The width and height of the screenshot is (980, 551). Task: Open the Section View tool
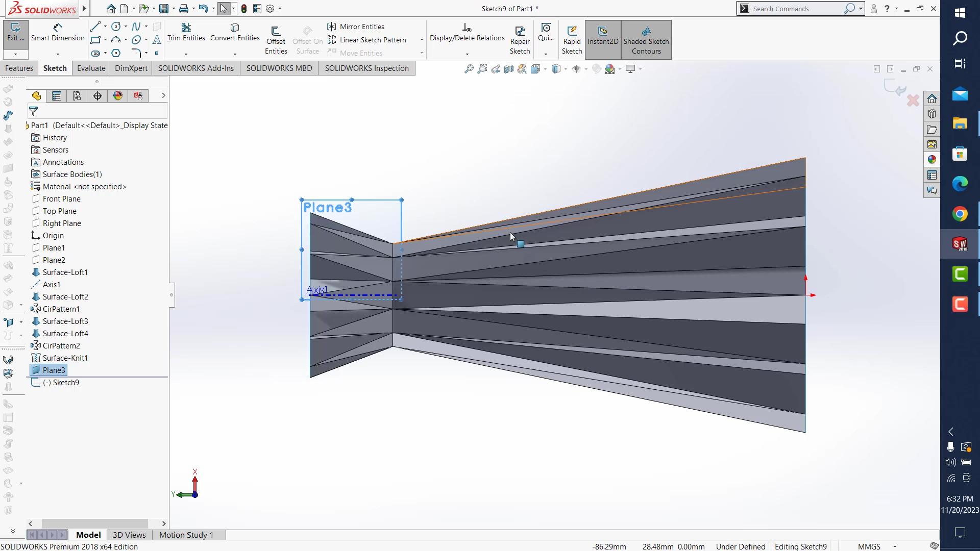click(509, 69)
